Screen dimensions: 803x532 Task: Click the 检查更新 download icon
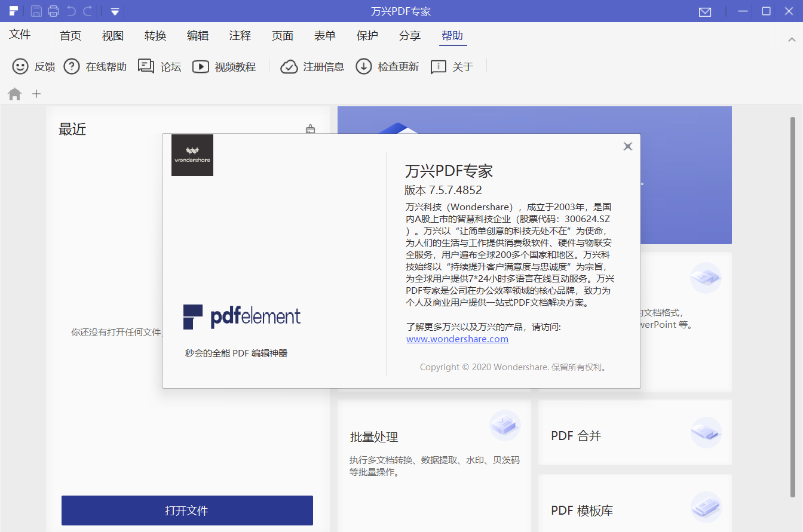pyautogui.click(x=364, y=66)
